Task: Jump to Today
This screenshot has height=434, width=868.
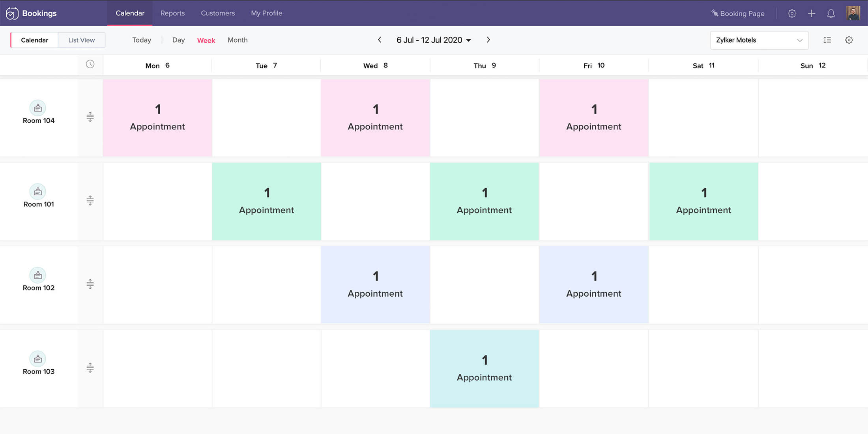Action: (142, 40)
